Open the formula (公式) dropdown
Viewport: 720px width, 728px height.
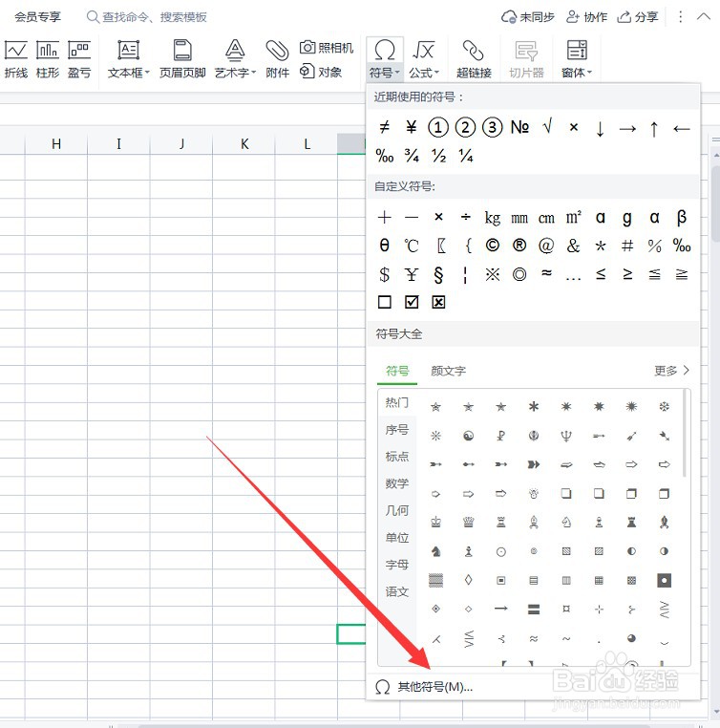coord(424,59)
